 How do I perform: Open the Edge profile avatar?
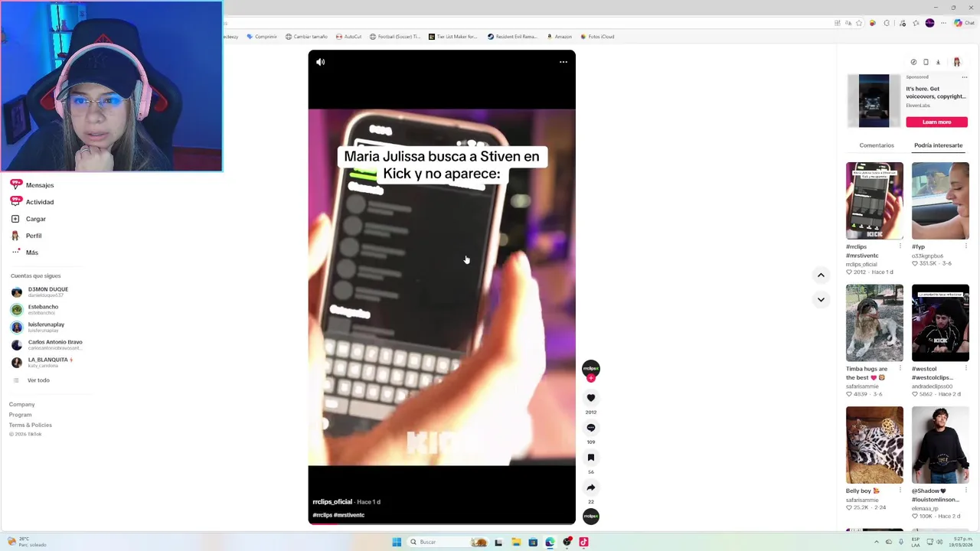click(x=930, y=23)
